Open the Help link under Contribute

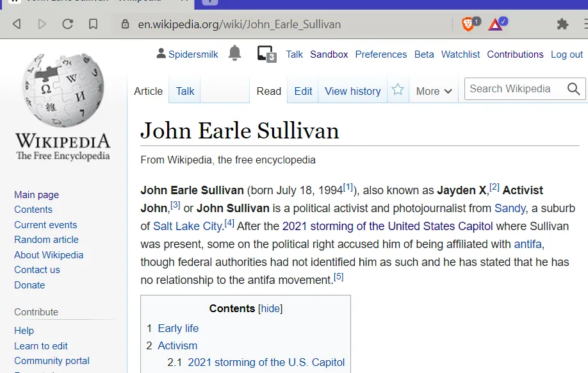tap(24, 331)
